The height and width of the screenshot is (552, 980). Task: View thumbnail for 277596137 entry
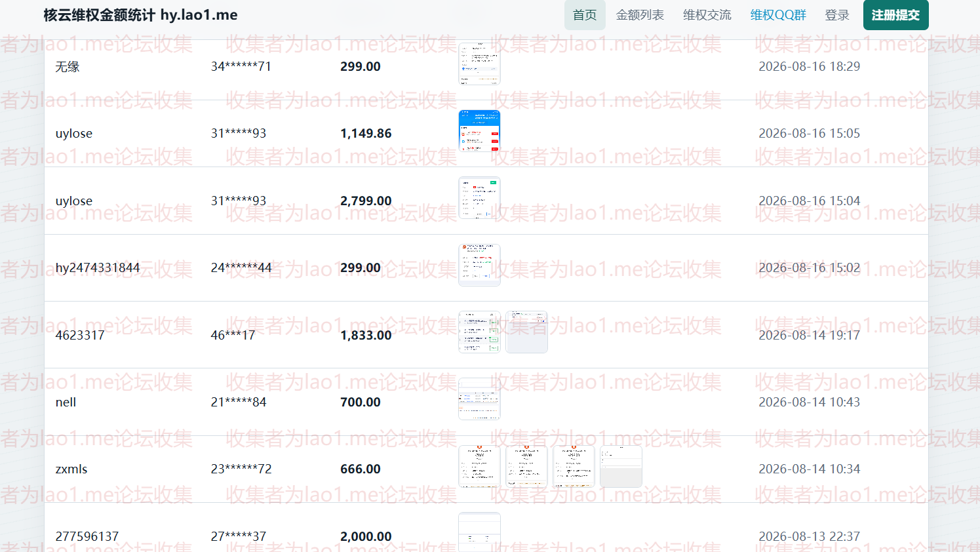pos(479,532)
